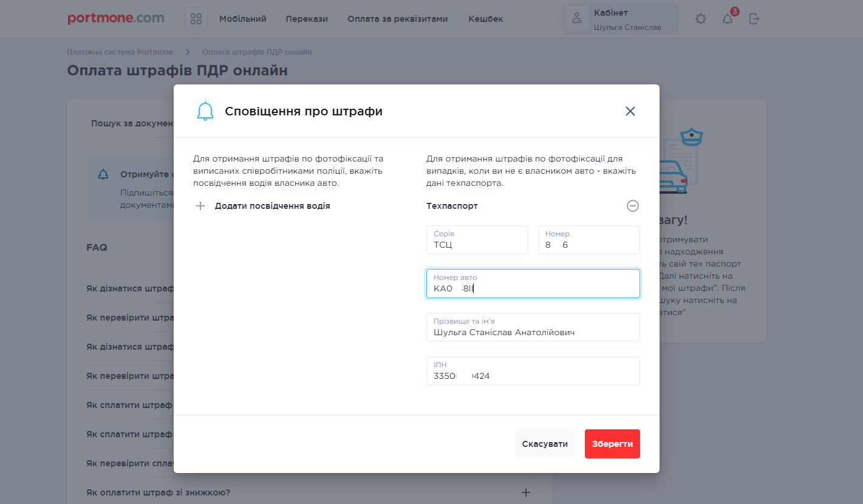Click the Серія input field
This screenshot has width=863, height=504.
pyautogui.click(x=477, y=240)
